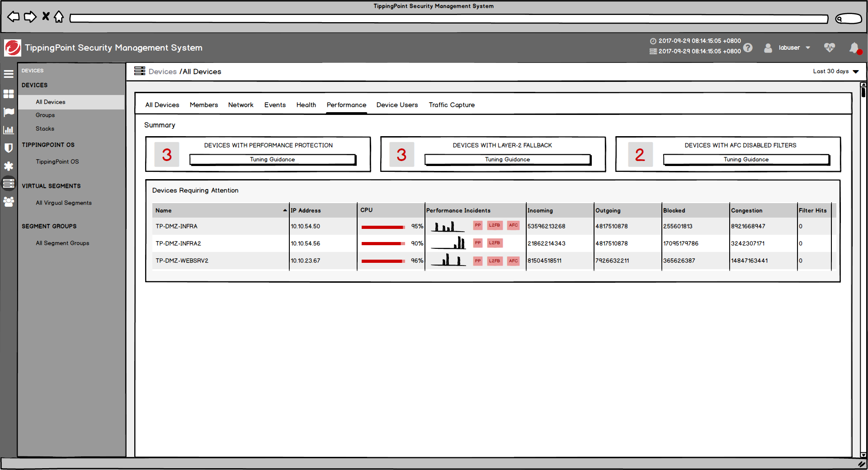Switch to the All Devices tab
868x470 pixels.
pos(162,105)
